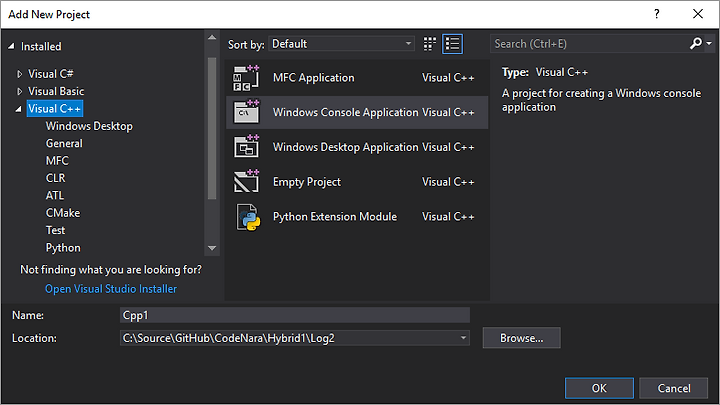Click the Windows Desktop Application template icon

247,147
